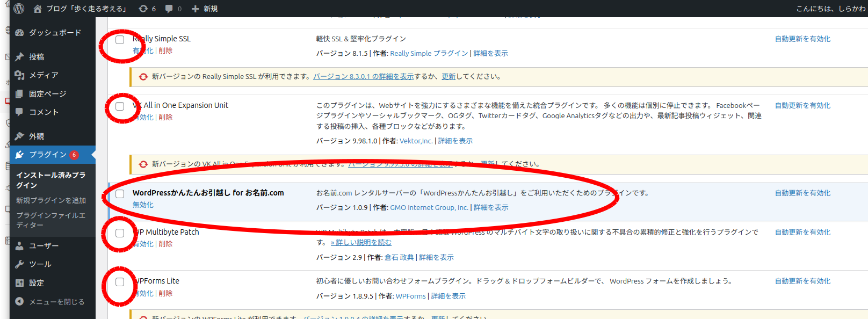Click the バージョン 8.1.5 text
This screenshot has height=319, width=868.
click(x=342, y=53)
